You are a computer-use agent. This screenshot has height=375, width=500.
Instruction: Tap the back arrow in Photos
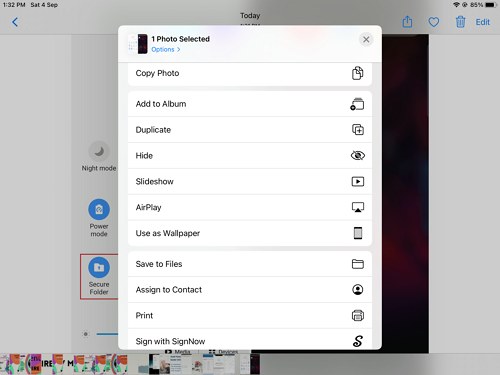coord(15,22)
